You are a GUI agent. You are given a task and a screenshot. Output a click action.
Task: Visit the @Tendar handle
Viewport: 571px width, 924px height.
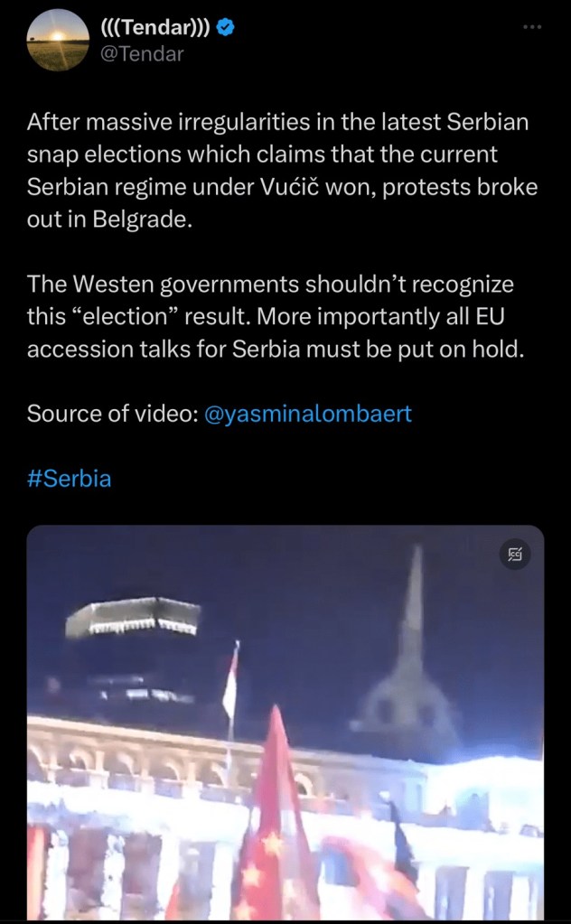coord(143,54)
